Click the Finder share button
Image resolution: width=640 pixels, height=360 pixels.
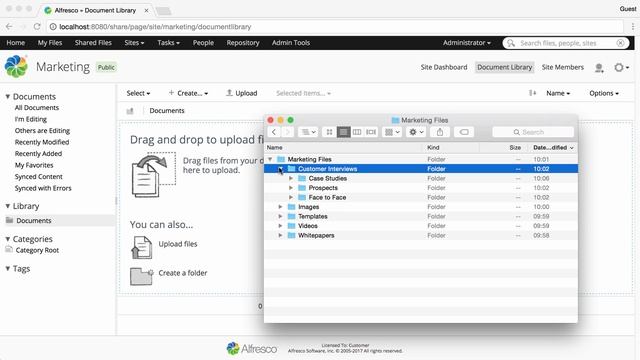pyautogui.click(x=440, y=132)
